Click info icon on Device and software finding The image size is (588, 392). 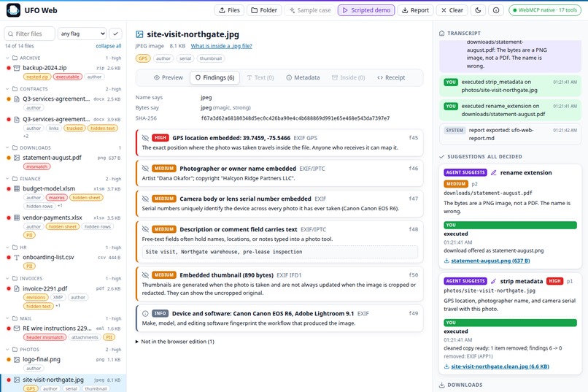(145, 313)
